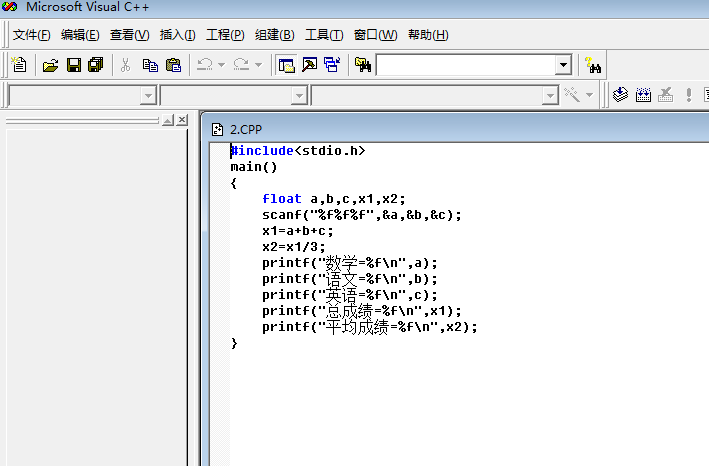Expand the WizardBar filter combo box
Screen dimensions: 709x466
point(299,95)
